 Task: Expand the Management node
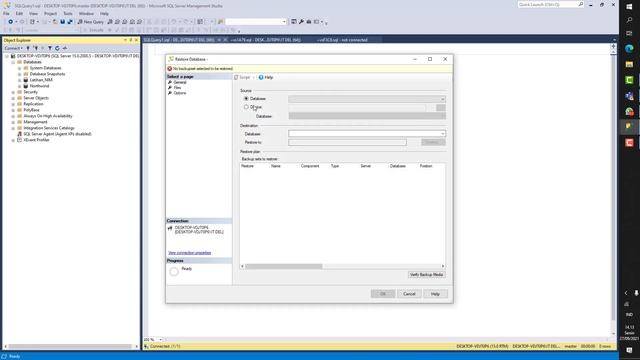click(x=13, y=122)
